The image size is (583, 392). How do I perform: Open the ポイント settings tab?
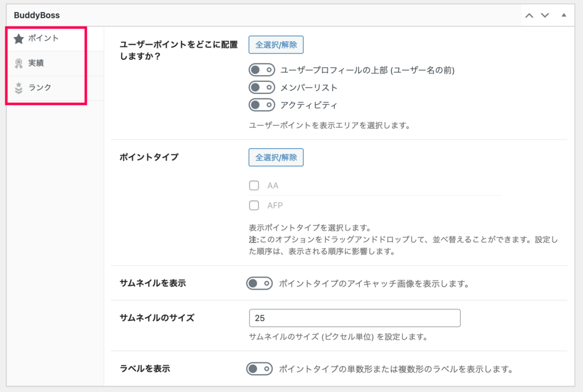pyautogui.click(x=55, y=39)
